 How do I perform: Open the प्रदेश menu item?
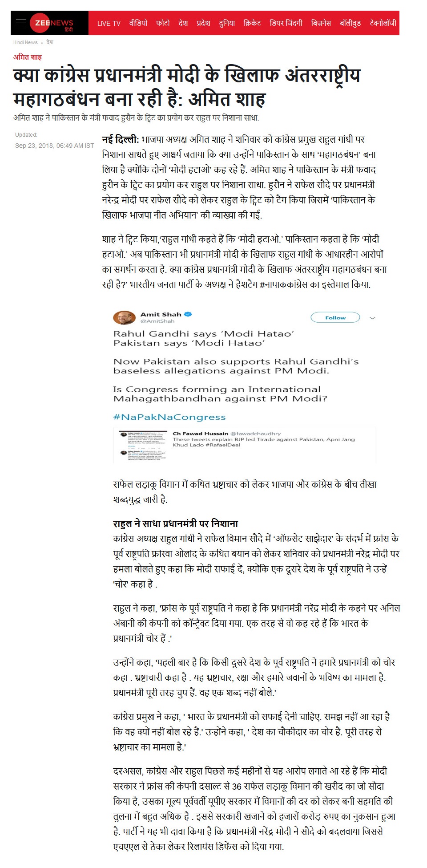tap(203, 23)
